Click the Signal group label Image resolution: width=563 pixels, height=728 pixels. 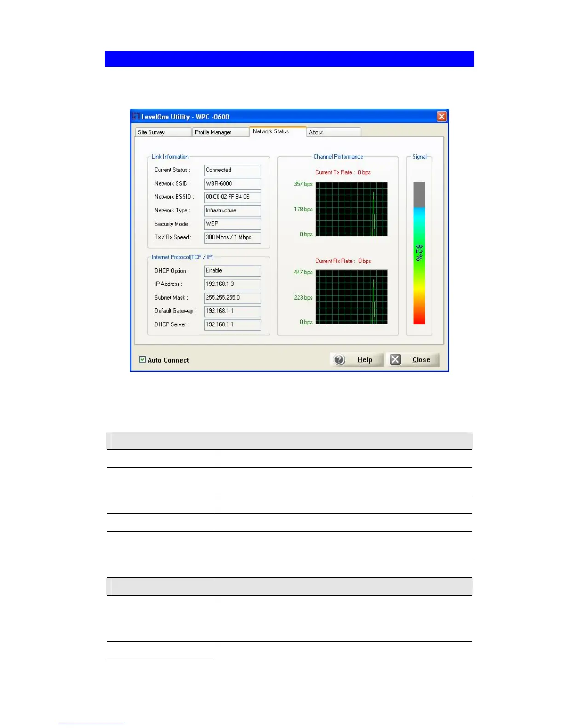(419, 157)
